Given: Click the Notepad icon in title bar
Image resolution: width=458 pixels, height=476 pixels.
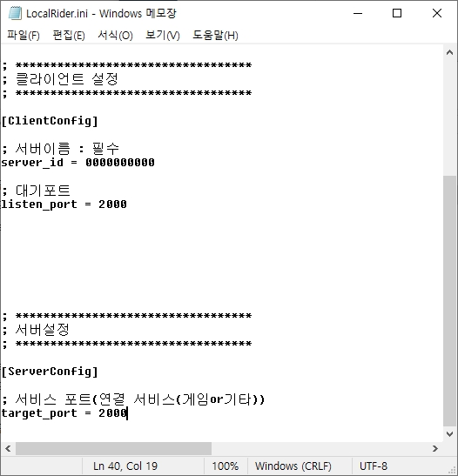Looking at the screenshot, I should click(x=15, y=13).
